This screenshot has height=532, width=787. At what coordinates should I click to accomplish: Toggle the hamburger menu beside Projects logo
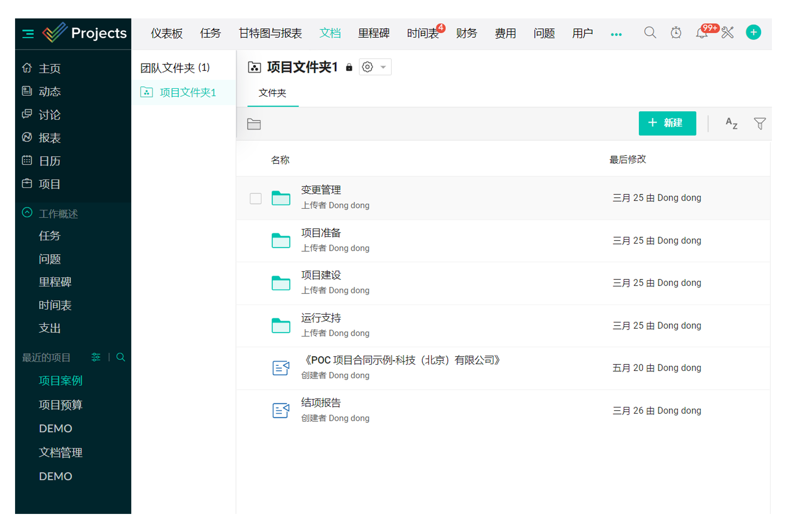click(x=28, y=33)
